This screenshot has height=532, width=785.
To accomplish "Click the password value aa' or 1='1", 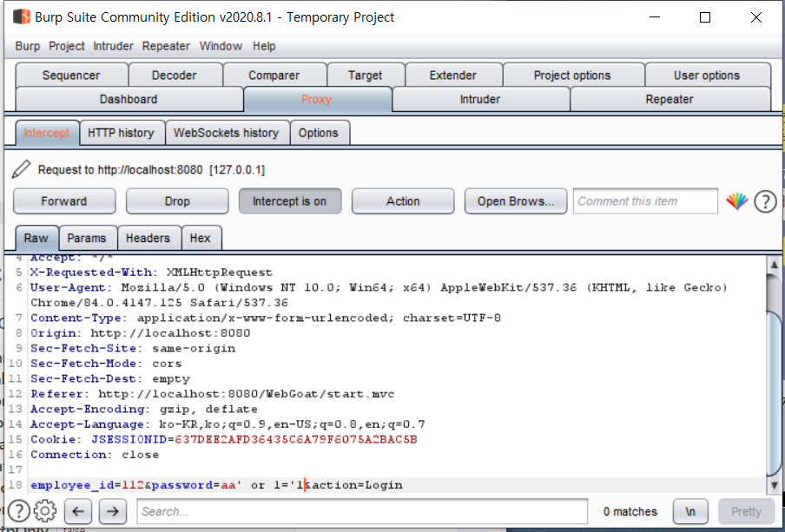I will (x=263, y=485).
